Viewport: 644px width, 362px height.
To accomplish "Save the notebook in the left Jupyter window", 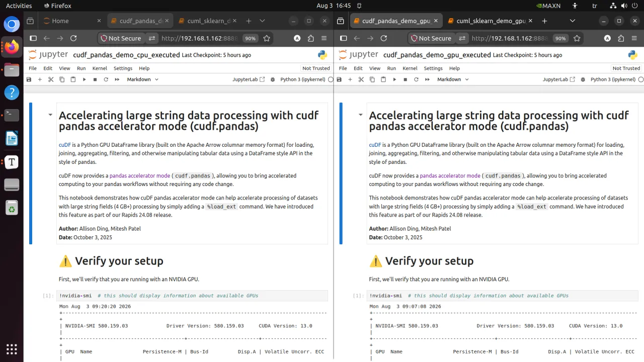I will click(x=29, y=79).
